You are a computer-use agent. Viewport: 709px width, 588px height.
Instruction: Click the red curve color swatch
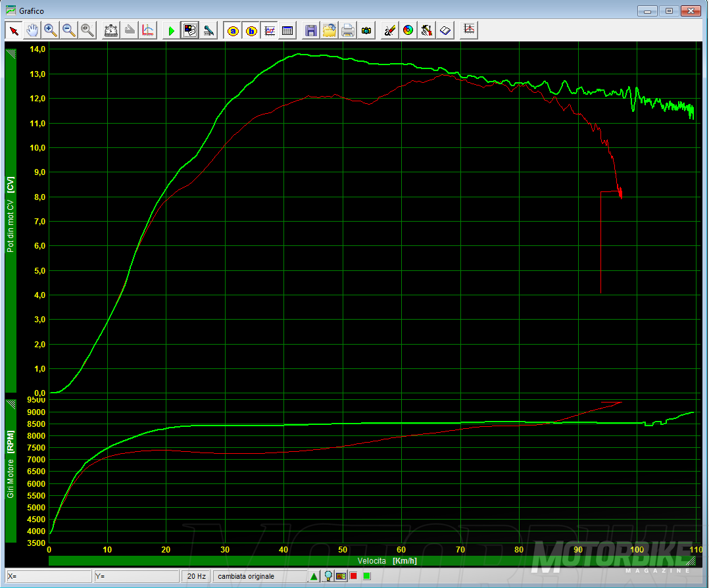pyautogui.click(x=354, y=576)
